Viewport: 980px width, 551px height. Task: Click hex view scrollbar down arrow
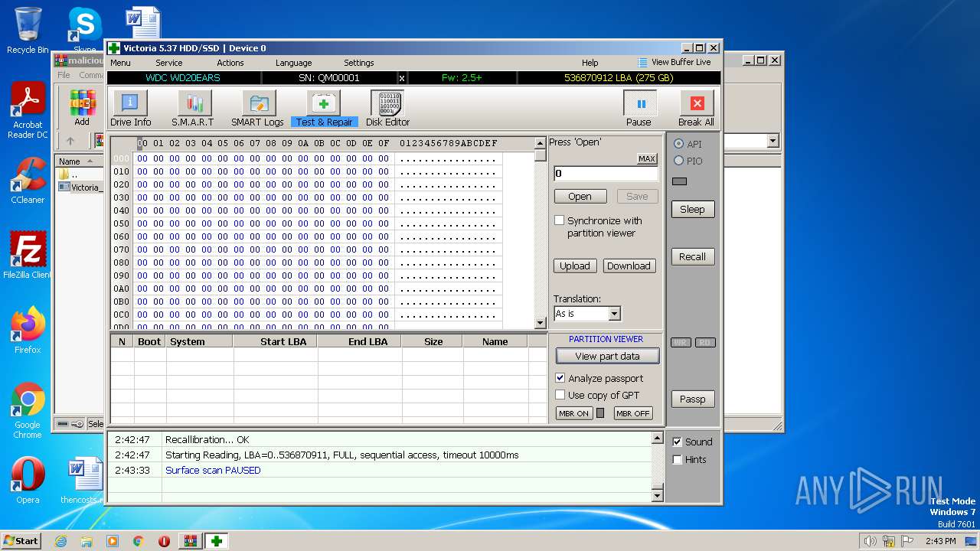pos(541,324)
